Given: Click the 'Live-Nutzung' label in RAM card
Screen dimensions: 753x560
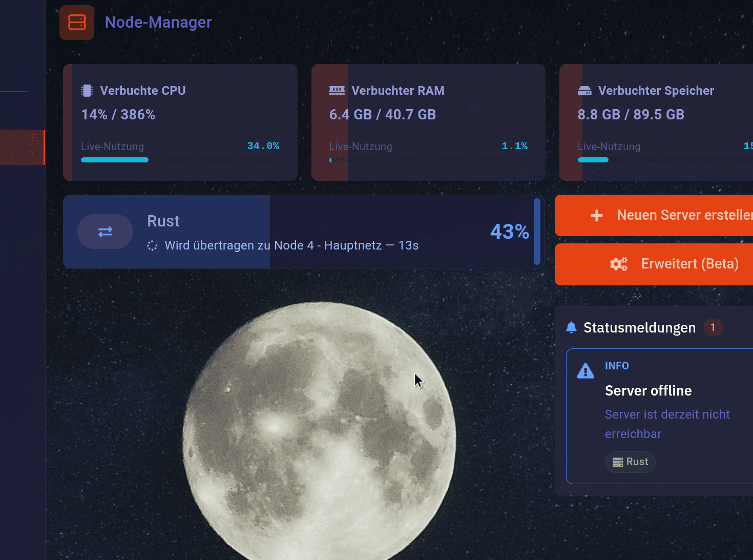Looking at the screenshot, I should coord(361,147).
